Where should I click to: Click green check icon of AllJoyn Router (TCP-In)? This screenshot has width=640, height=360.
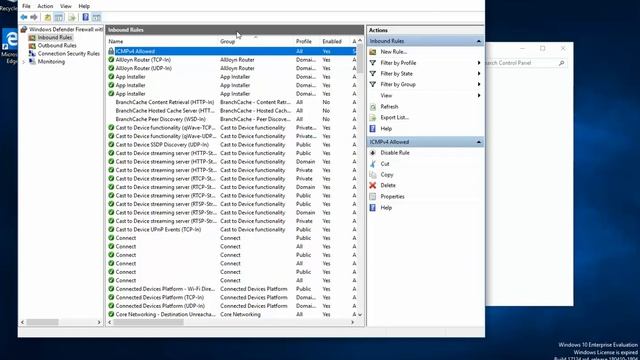point(111,60)
